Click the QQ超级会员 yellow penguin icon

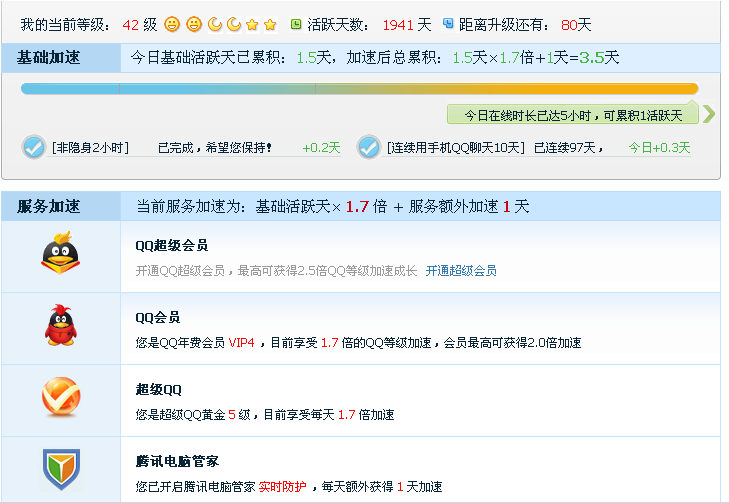point(60,254)
